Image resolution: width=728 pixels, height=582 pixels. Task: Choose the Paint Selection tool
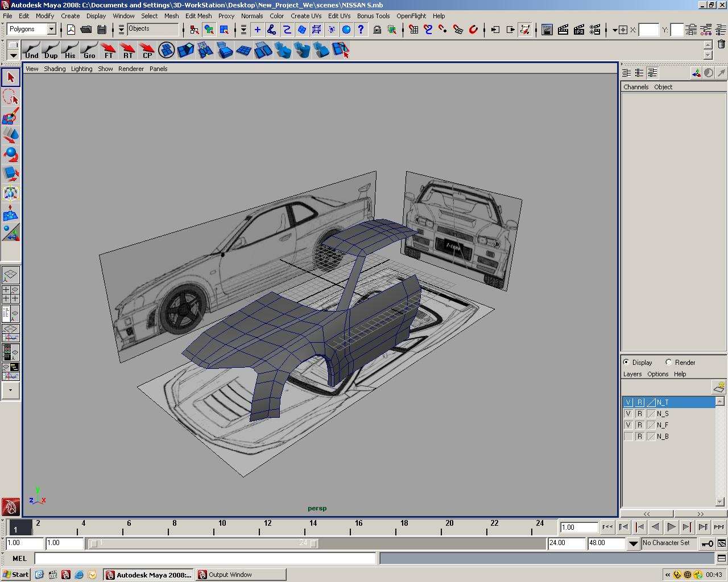11,116
